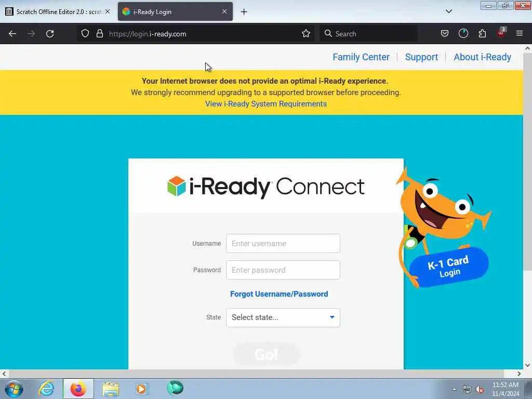
Task: Close the i-Ready Login tab
Action: tap(224, 11)
